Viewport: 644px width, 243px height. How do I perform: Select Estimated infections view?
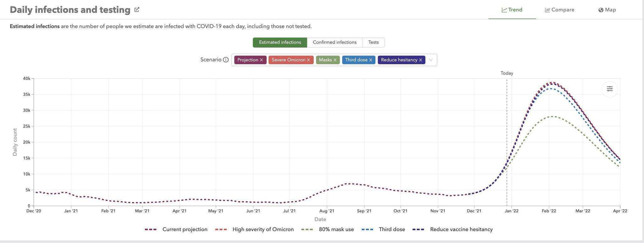click(280, 42)
